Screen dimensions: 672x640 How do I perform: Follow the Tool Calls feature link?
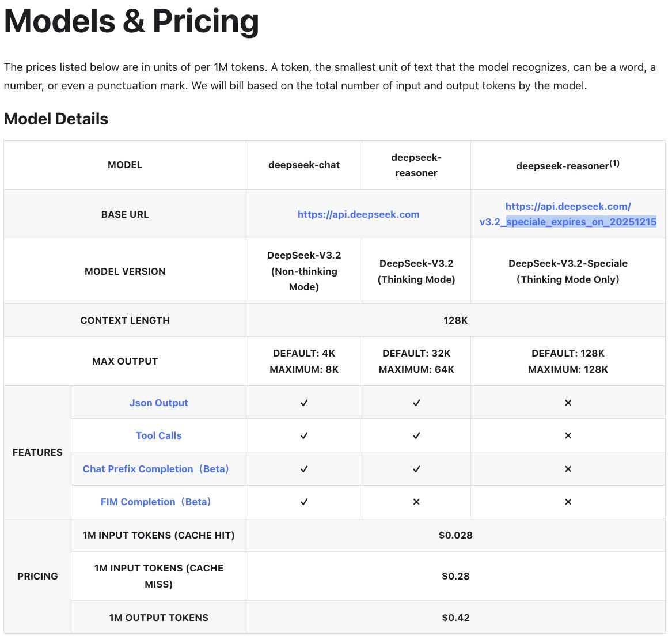[158, 435]
